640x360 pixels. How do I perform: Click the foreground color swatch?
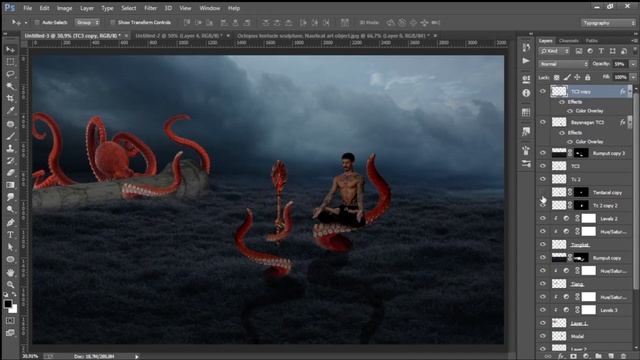coord(8,304)
